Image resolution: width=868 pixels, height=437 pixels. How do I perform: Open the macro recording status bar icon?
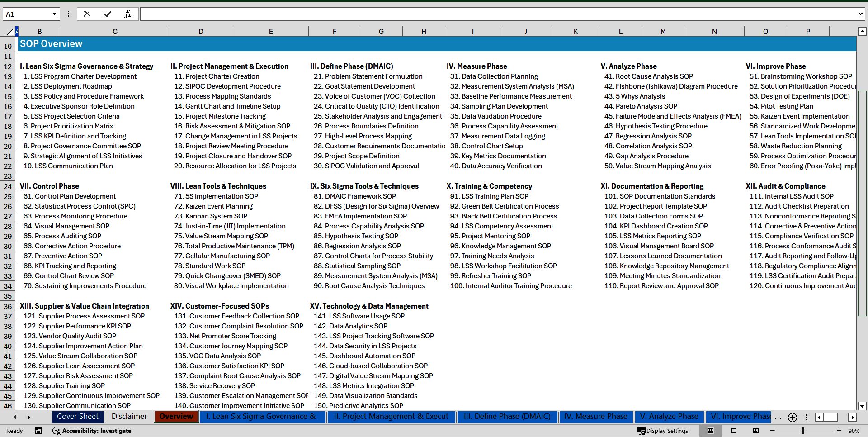(38, 431)
